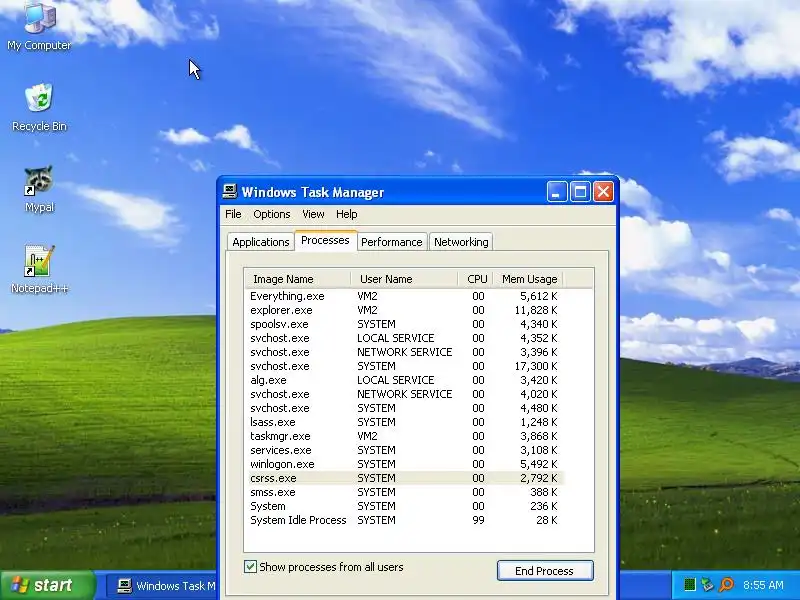800x600 pixels.
Task: Minimize the Windows Task Manager window
Action: pyautogui.click(x=557, y=192)
